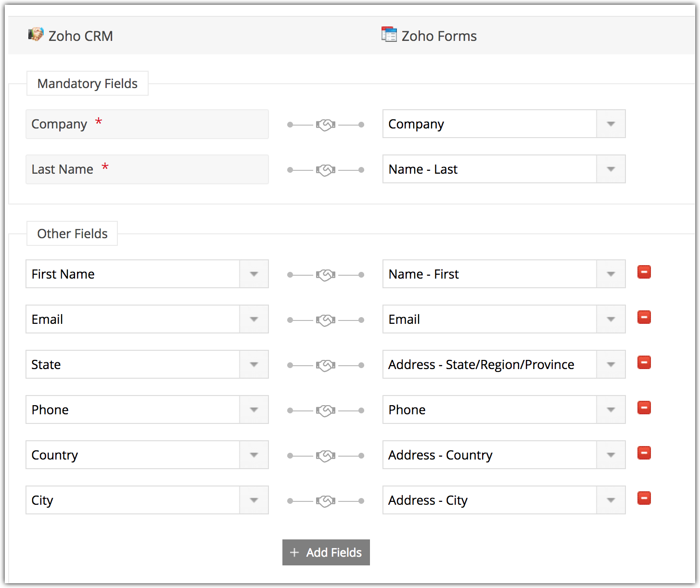700x588 pixels.
Task: Expand the Name - Last dropdown
Action: [611, 169]
